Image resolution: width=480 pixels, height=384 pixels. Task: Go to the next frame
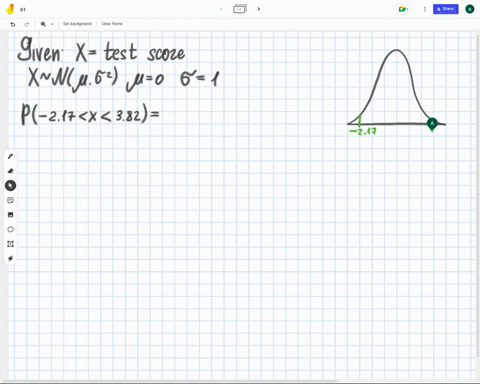(259, 9)
